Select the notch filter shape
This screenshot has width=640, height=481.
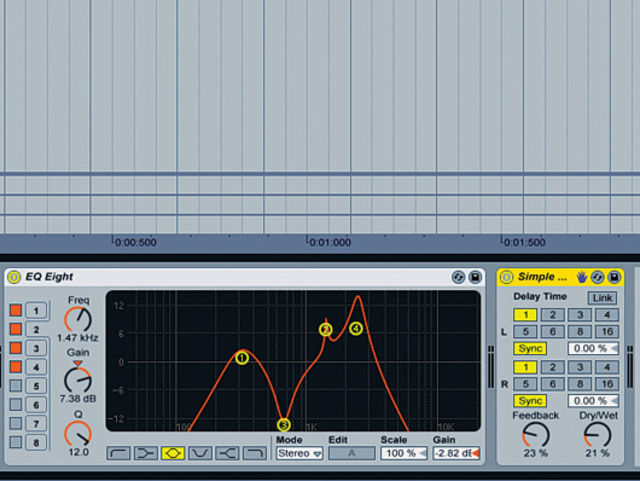click(200, 453)
